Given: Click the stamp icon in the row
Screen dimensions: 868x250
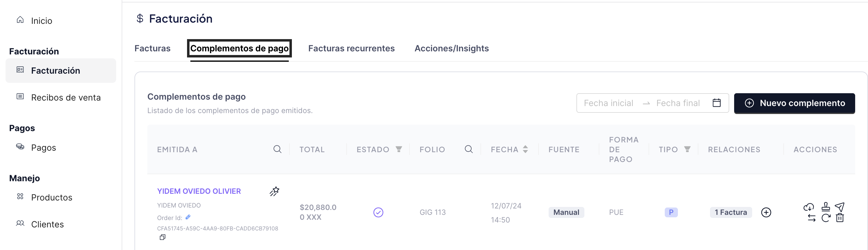Looking at the screenshot, I should point(826,207).
